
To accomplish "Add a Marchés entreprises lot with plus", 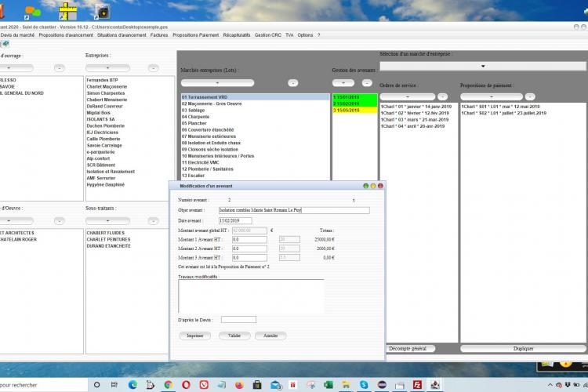I will pyautogui.click(x=217, y=83).
